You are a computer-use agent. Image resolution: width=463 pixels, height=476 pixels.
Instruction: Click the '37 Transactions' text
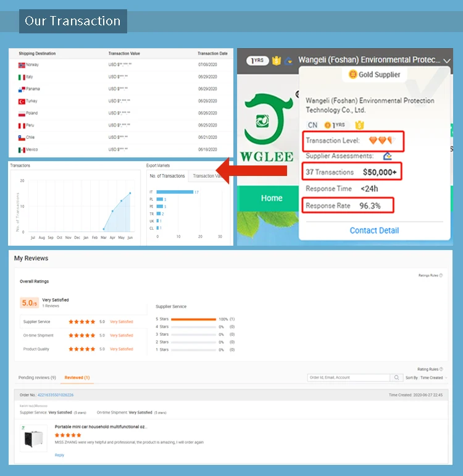(x=330, y=172)
